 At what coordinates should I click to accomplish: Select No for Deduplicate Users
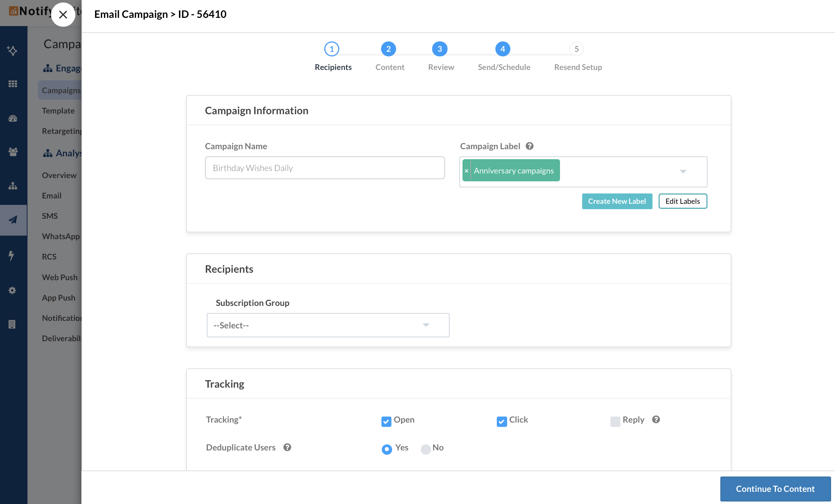point(425,449)
